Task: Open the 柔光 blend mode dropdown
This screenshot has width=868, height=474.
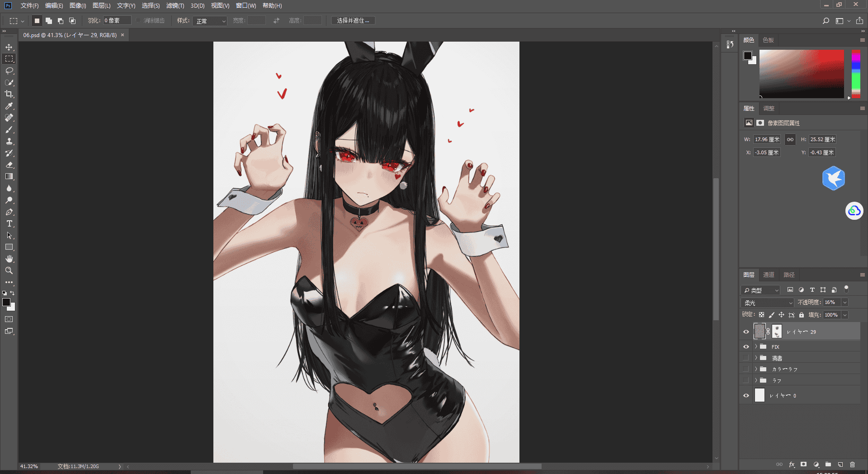Action: (x=767, y=303)
